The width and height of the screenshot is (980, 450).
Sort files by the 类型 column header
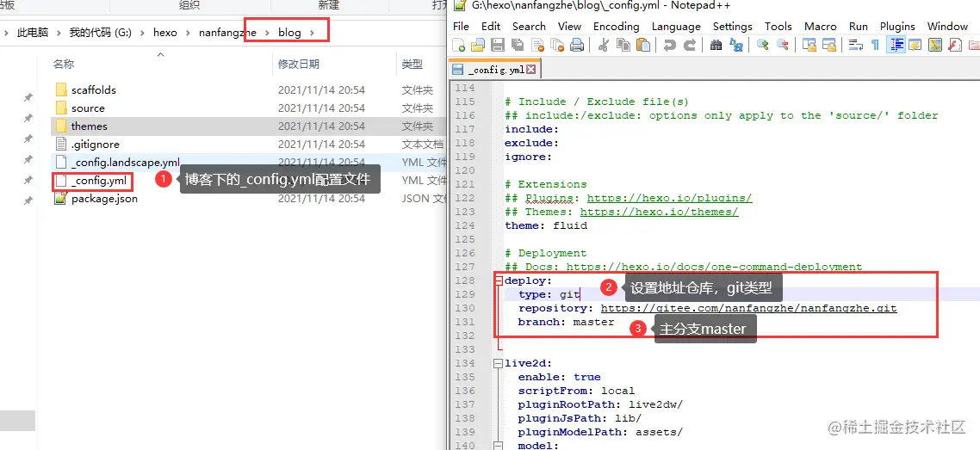[x=412, y=64]
